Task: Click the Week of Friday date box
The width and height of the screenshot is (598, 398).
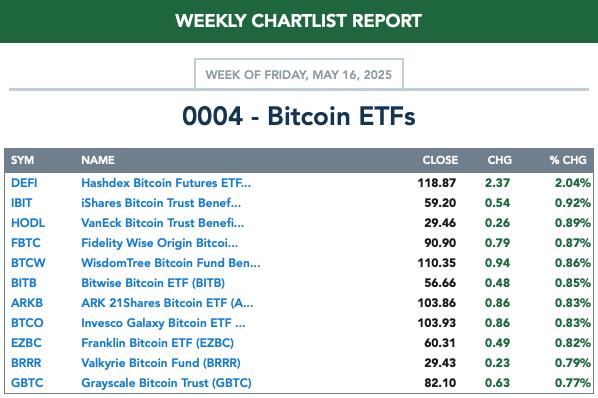Action: click(x=299, y=74)
